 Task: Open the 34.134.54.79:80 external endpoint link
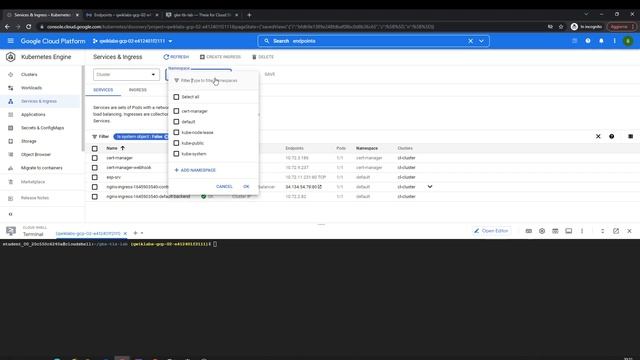pyautogui.click(x=303, y=187)
